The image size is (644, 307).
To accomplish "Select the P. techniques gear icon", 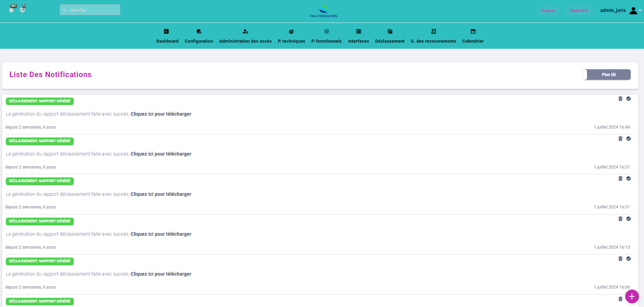I will [291, 31].
